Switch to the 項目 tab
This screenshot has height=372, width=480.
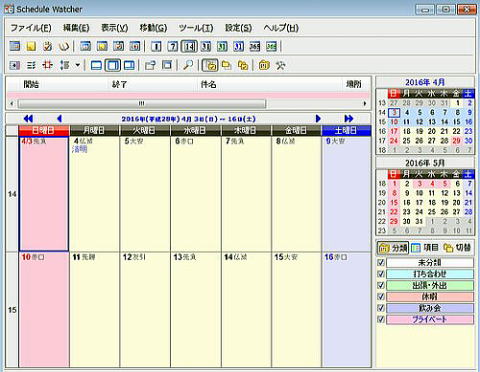point(425,248)
